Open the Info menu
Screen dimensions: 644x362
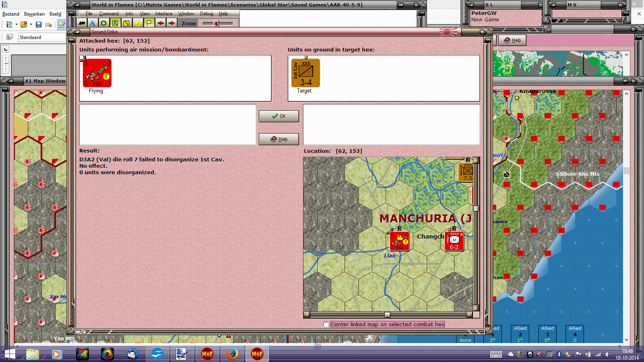tap(129, 14)
